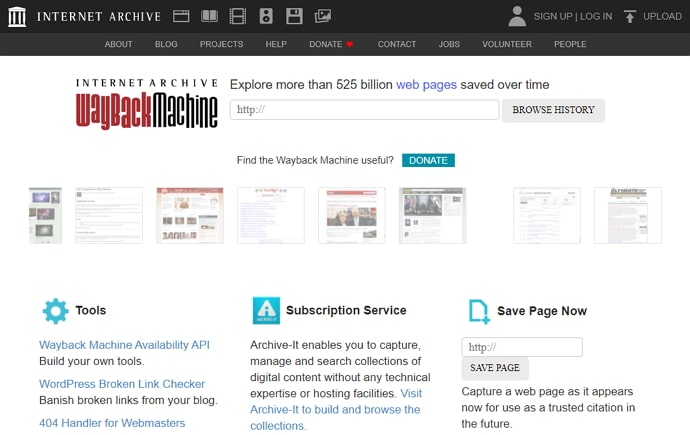Follow the 'Visit Archive-It to build' link
This screenshot has width=690, height=435.
335,409
